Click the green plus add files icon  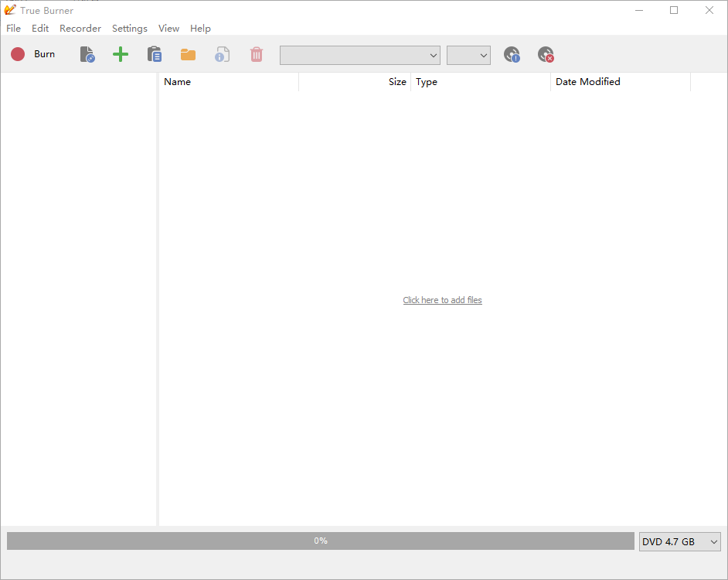click(121, 54)
